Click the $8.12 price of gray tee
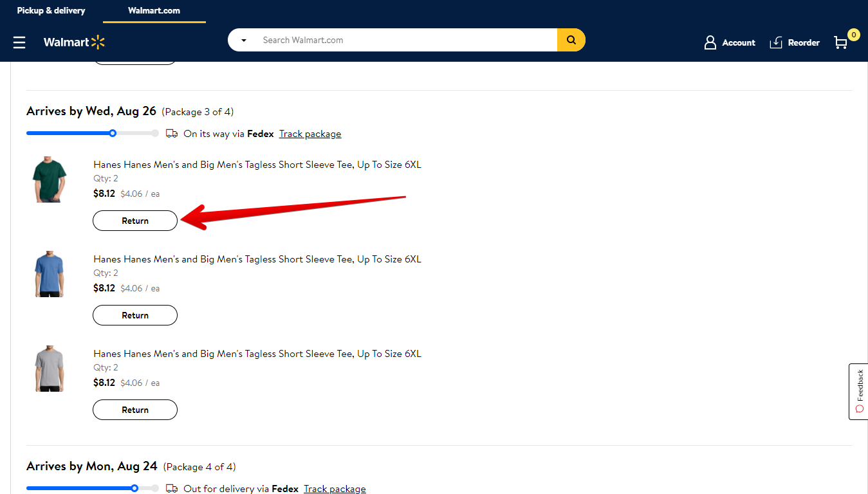The width and height of the screenshot is (868, 494). tap(104, 383)
